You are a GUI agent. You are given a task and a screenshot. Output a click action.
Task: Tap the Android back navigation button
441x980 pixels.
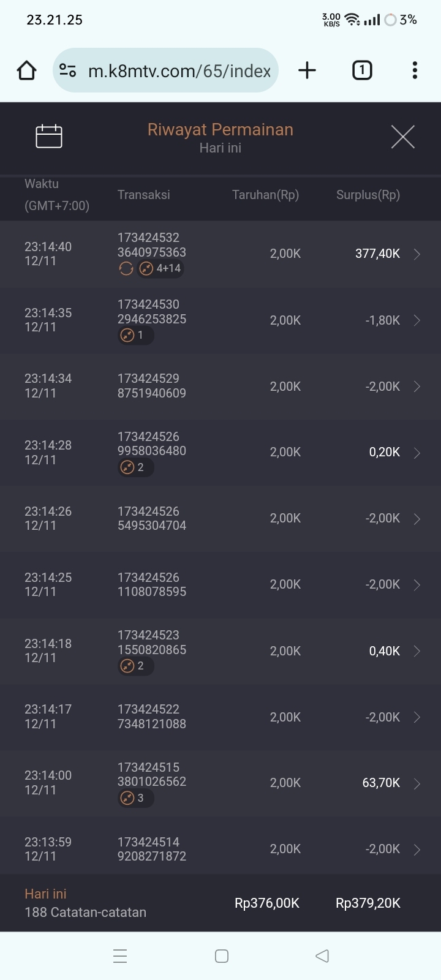[322, 956]
